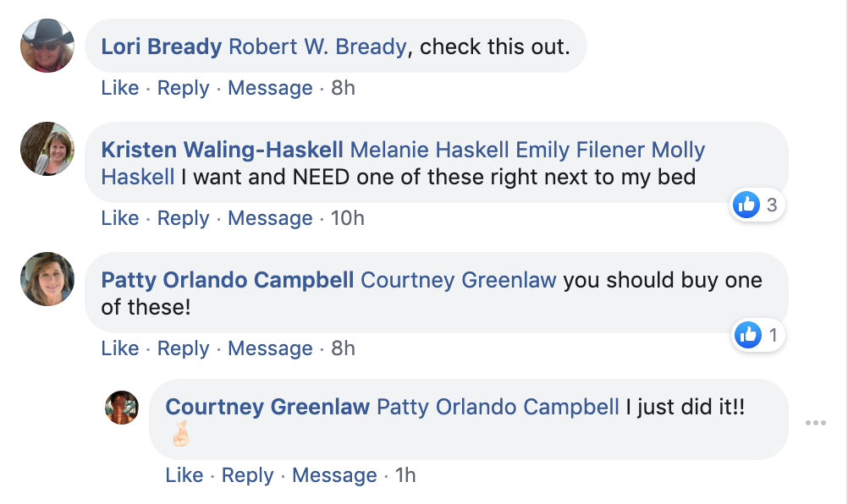View the 1 like reaction icon
This screenshot has width=848, height=504.
click(748, 335)
